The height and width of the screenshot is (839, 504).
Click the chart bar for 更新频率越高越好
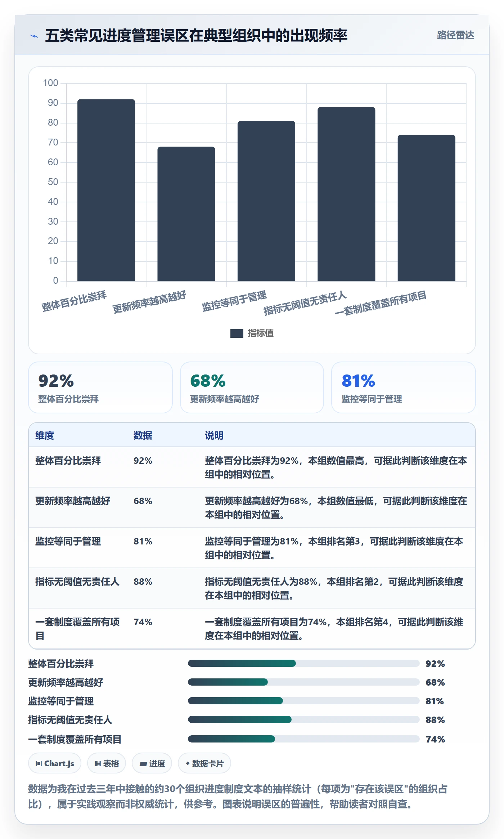click(x=186, y=214)
